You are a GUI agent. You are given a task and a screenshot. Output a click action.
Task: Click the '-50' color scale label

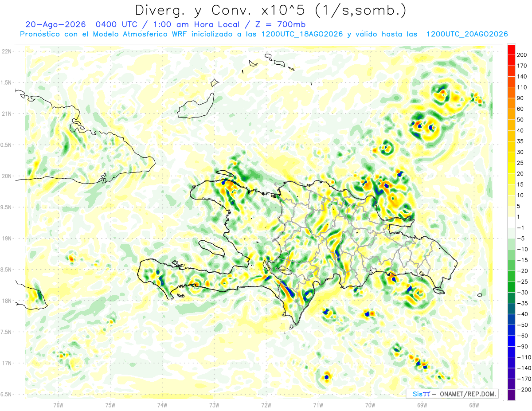[522, 325]
